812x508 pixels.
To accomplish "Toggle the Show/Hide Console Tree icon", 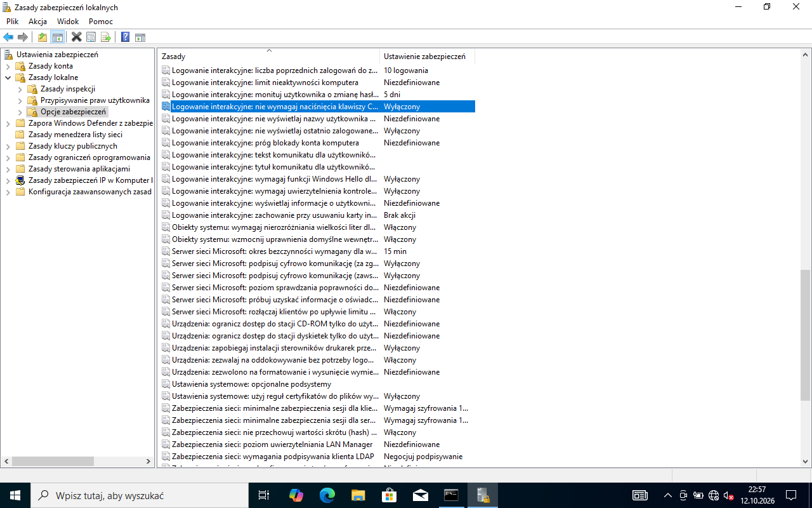I will pos(58,37).
